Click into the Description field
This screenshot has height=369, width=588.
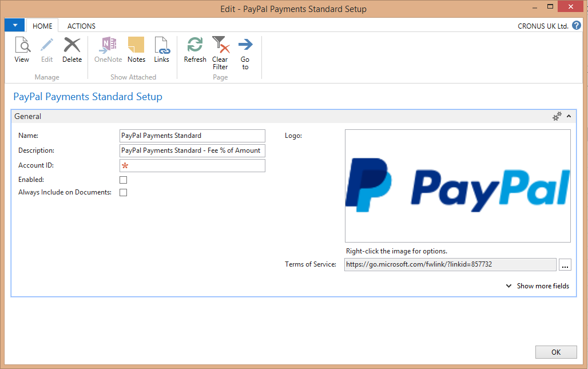click(x=192, y=151)
